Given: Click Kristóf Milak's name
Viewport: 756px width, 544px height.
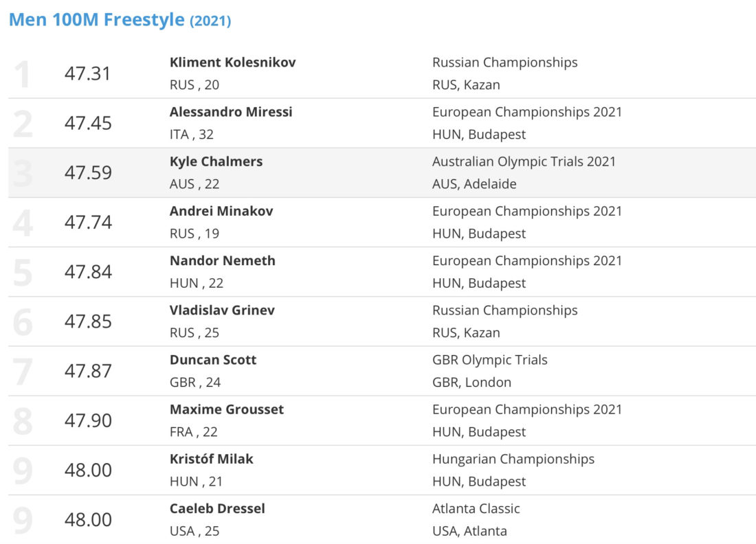Looking at the screenshot, I should pos(211,460).
